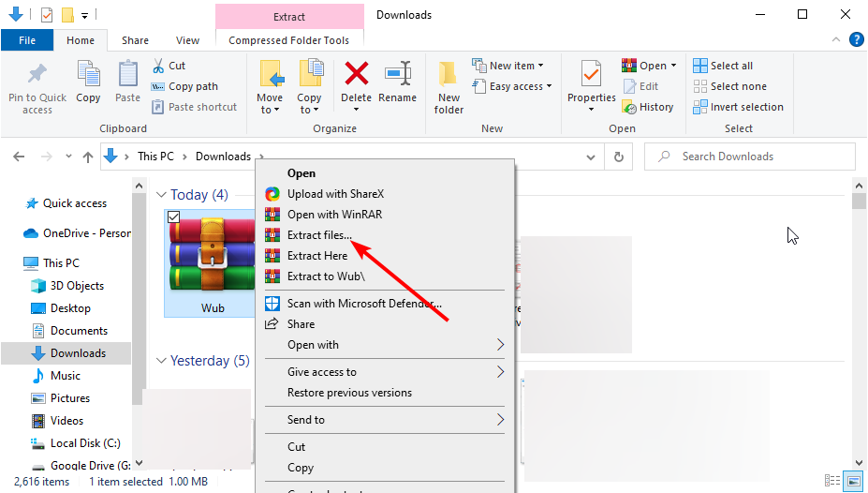Collapse the Yesterday (5) group
This screenshot has width=868, height=493.
[x=161, y=361]
